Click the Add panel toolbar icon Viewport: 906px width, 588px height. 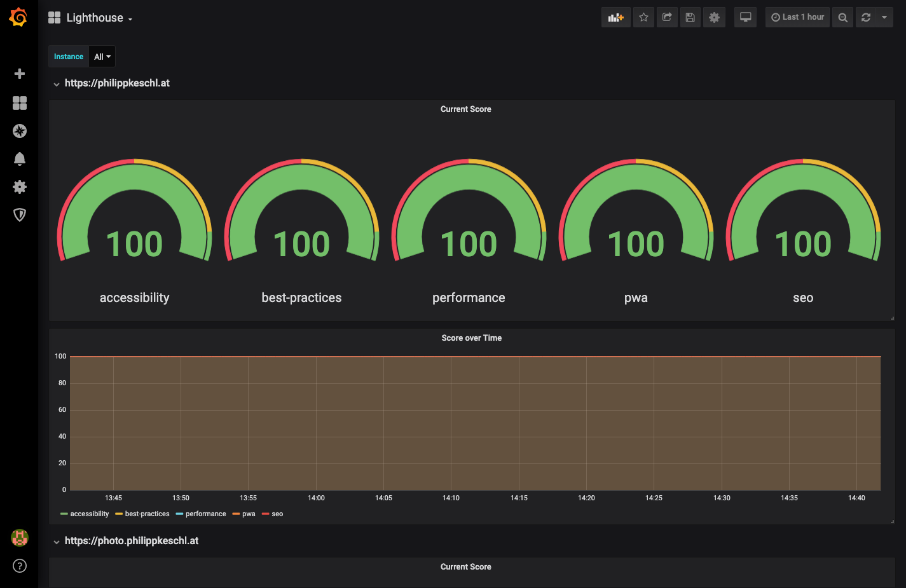click(616, 17)
